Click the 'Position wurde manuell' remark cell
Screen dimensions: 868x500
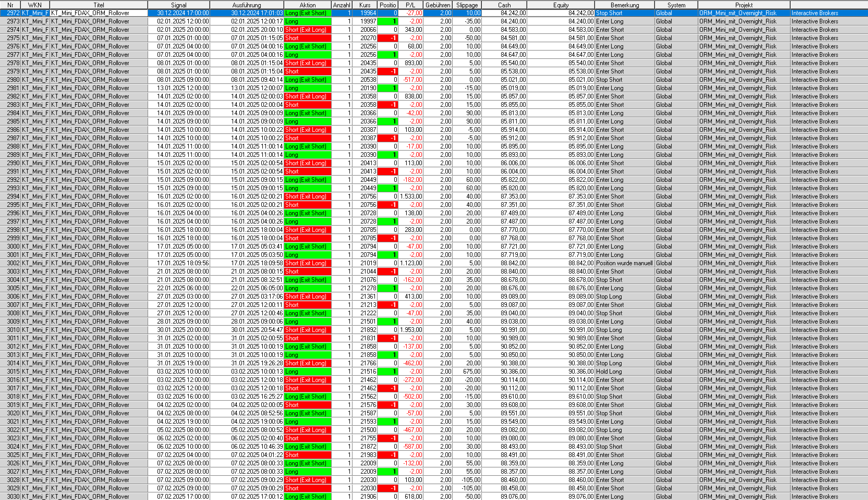click(624, 263)
